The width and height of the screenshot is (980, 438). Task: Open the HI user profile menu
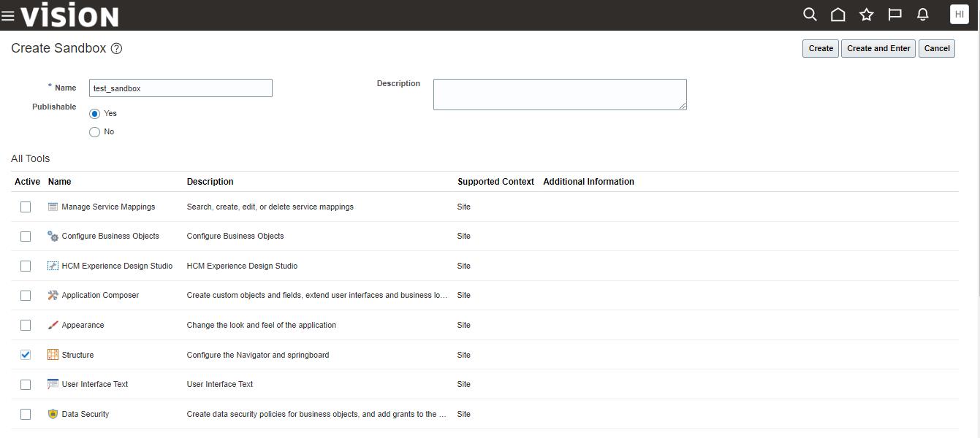[960, 15]
